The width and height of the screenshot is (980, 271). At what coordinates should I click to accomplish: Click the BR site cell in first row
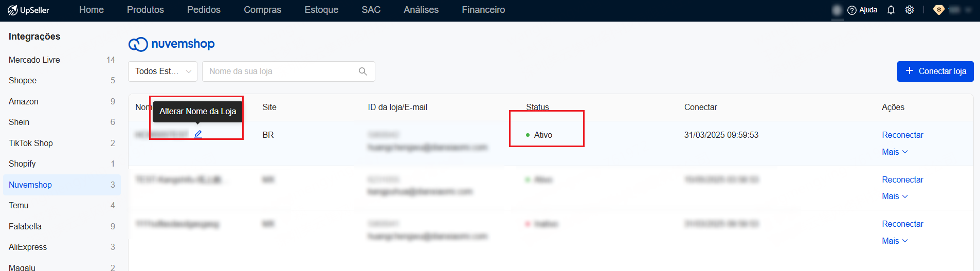click(x=268, y=135)
